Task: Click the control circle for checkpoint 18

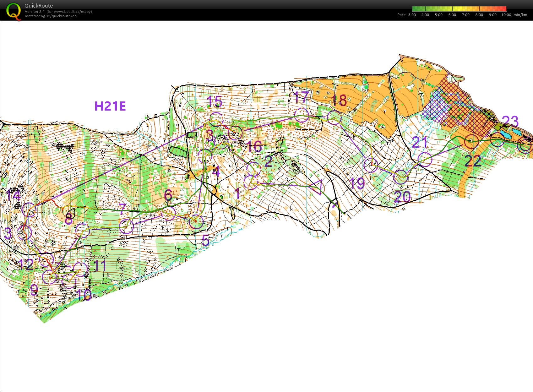Action: point(334,117)
